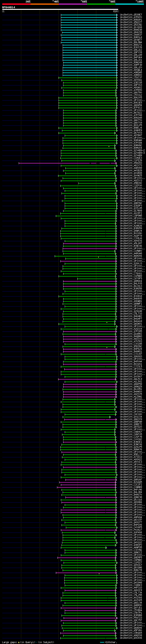This screenshot has height=644, width=146.
Task: Click UniRef100_Q17NV8 label
Action: 131,211
